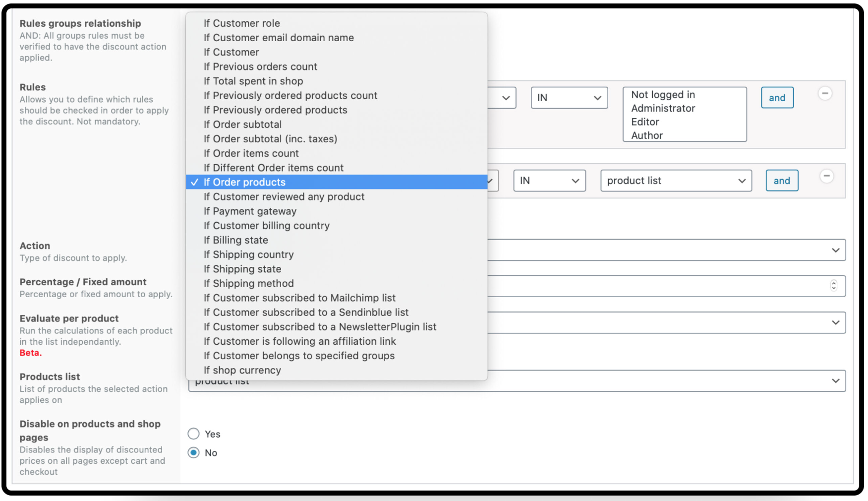Open the Action discount type dropdown
This screenshot has height=501, width=868.
[664, 250]
